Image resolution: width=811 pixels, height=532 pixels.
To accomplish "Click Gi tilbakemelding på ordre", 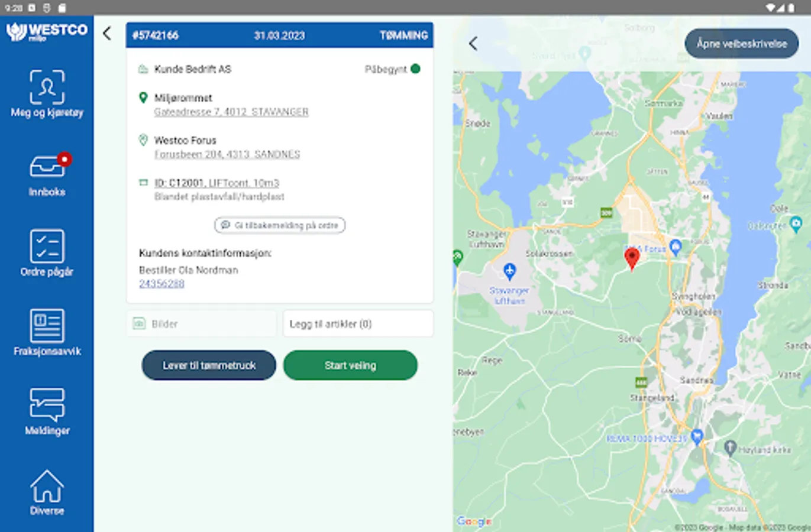I will (x=280, y=225).
